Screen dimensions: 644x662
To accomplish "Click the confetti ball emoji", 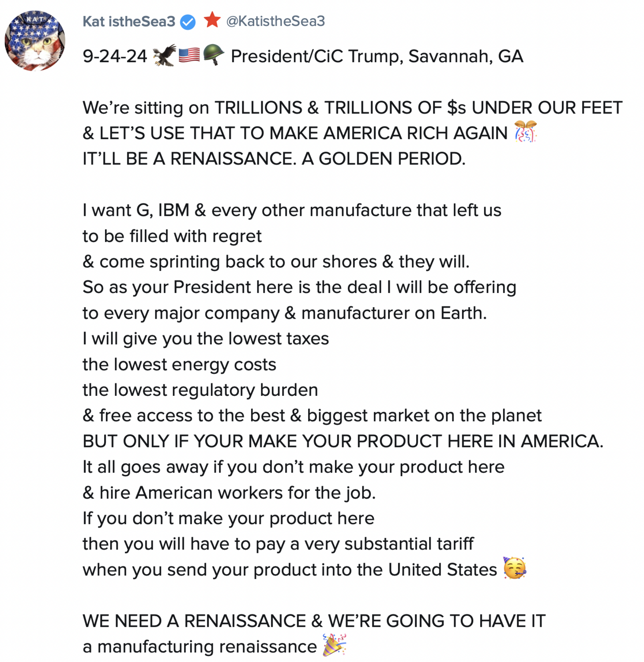I will (525, 132).
